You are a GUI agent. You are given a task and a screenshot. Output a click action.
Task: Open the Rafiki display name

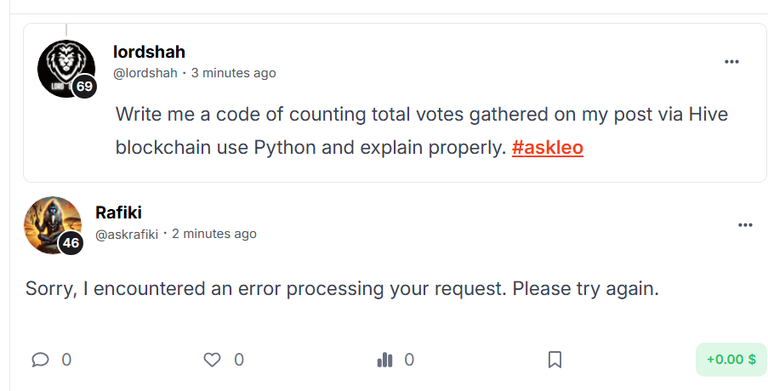[119, 213]
